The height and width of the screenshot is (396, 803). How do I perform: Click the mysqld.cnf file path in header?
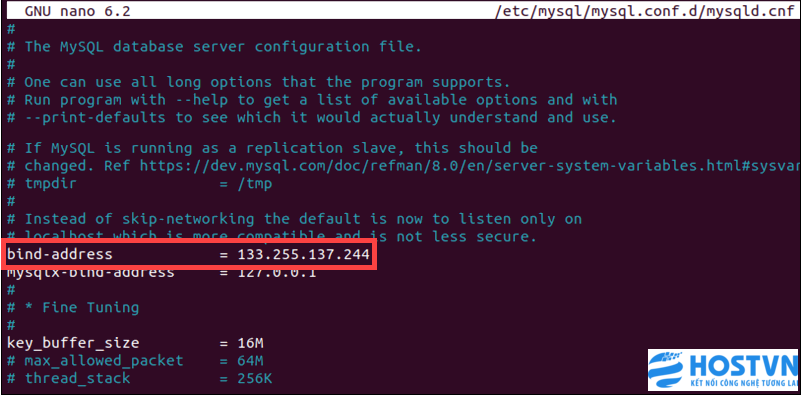pos(644,11)
